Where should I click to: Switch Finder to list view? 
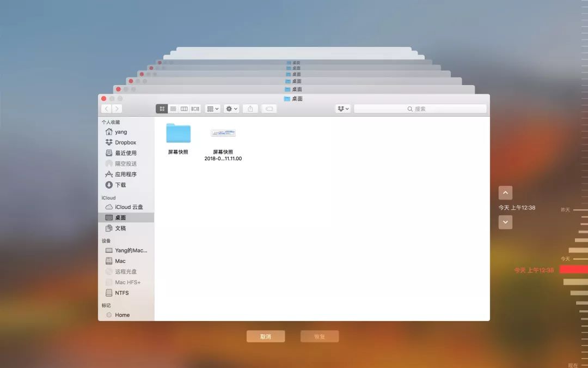(x=173, y=109)
